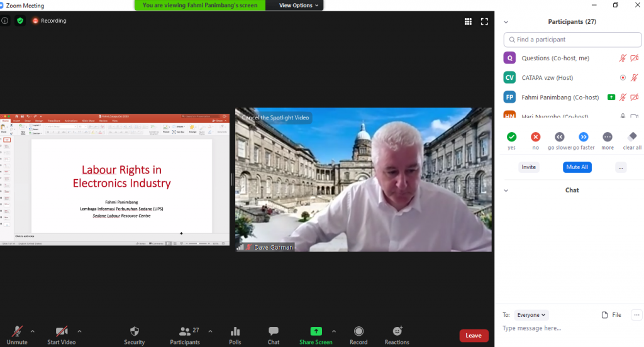The height and width of the screenshot is (347, 644).
Task: Click 'Cancel the Spotlight Video'
Action: click(x=275, y=118)
